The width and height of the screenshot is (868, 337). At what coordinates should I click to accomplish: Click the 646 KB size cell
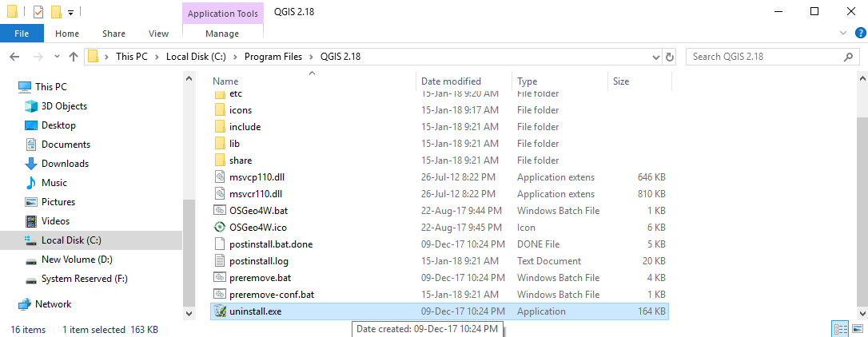[651, 177]
